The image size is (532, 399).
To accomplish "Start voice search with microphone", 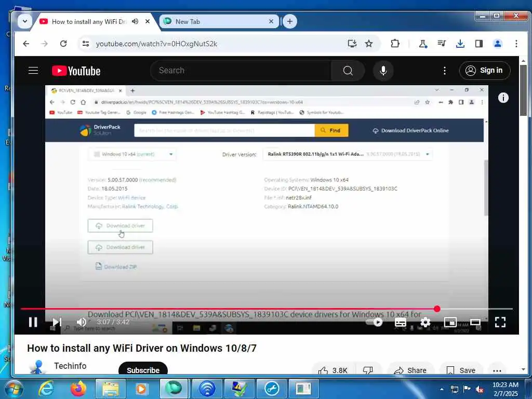I will pos(383,71).
